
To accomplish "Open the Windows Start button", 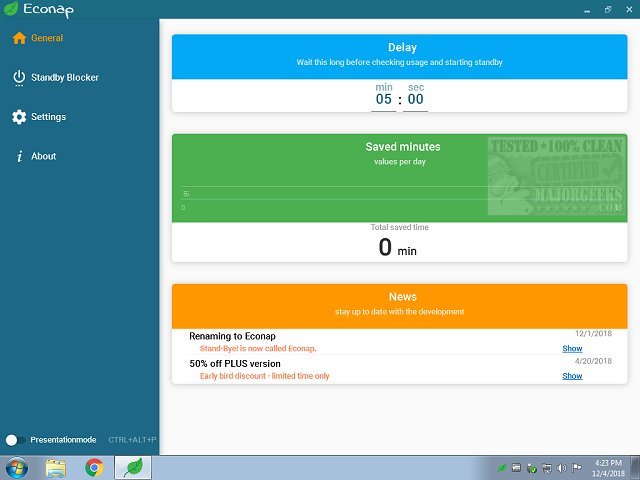I will [x=16, y=468].
